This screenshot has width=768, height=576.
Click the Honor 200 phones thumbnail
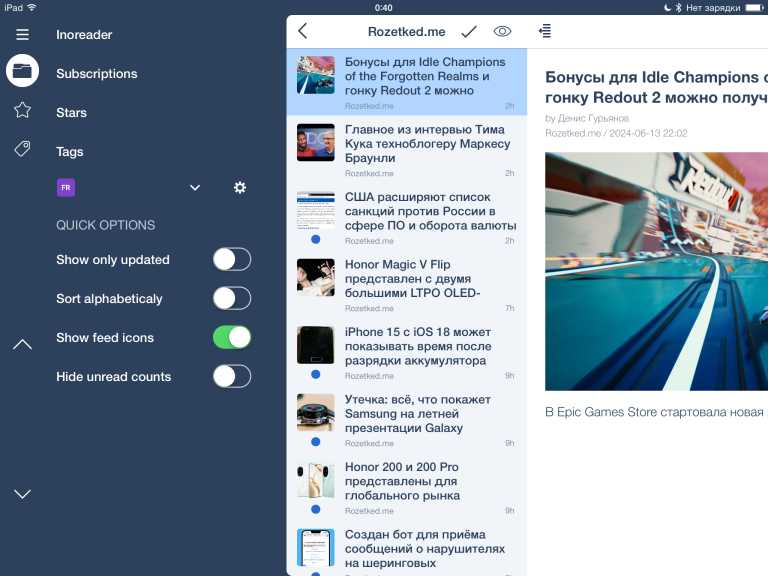[x=316, y=480]
